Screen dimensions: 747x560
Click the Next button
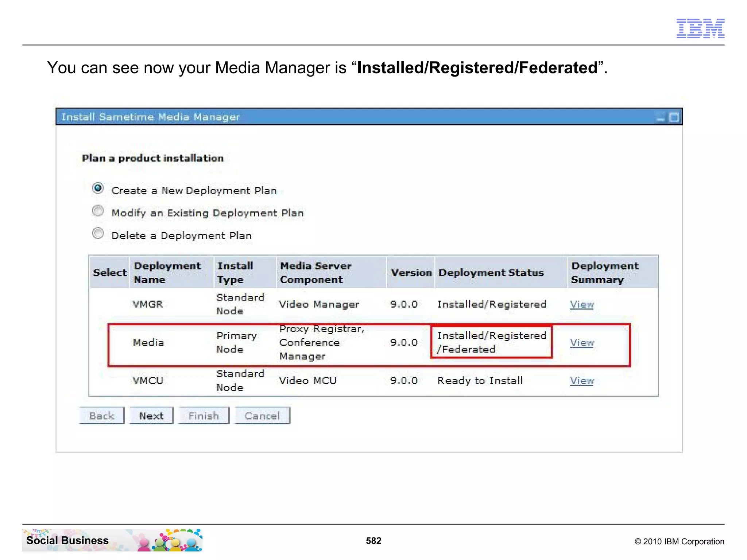click(151, 416)
